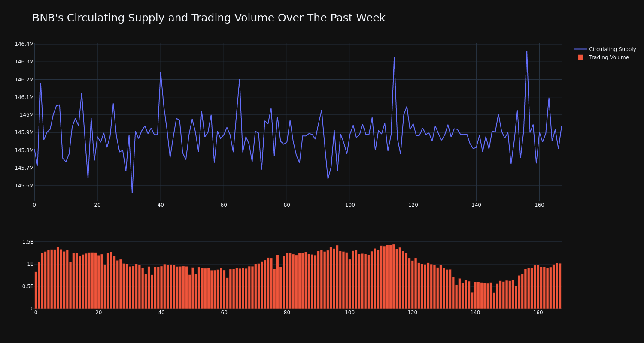644x343 pixels.
Task: Click the supply peak near hour 65
Action: [x=240, y=79]
